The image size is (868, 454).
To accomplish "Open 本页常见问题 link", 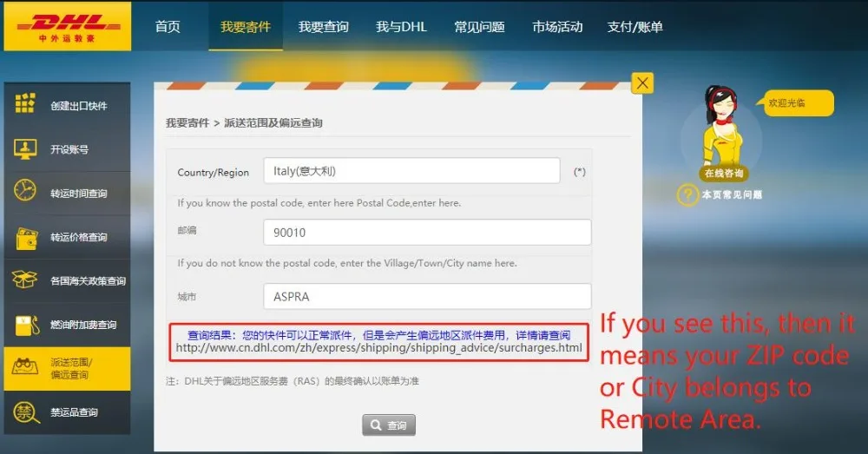I will point(733,195).
